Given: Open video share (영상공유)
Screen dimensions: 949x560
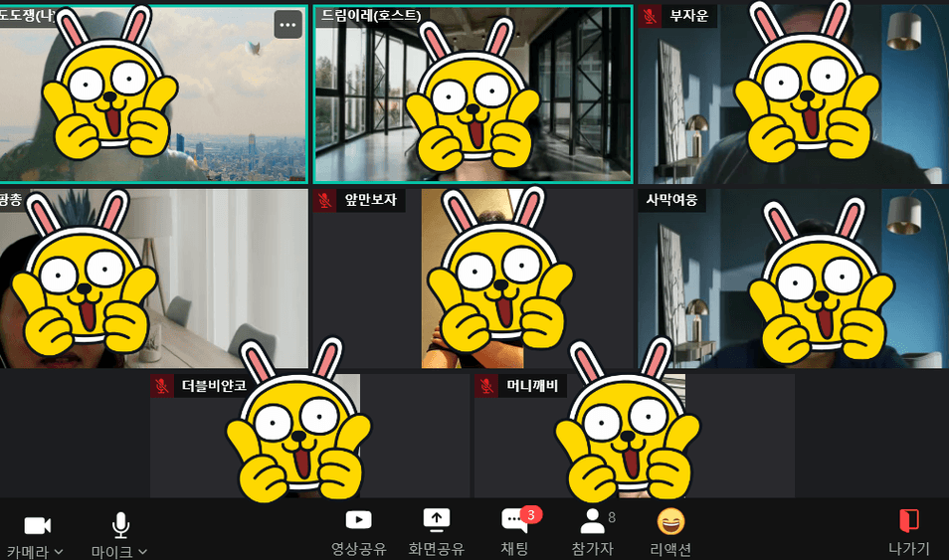Looking at the screenshot, I should click(x=358, y=532).
